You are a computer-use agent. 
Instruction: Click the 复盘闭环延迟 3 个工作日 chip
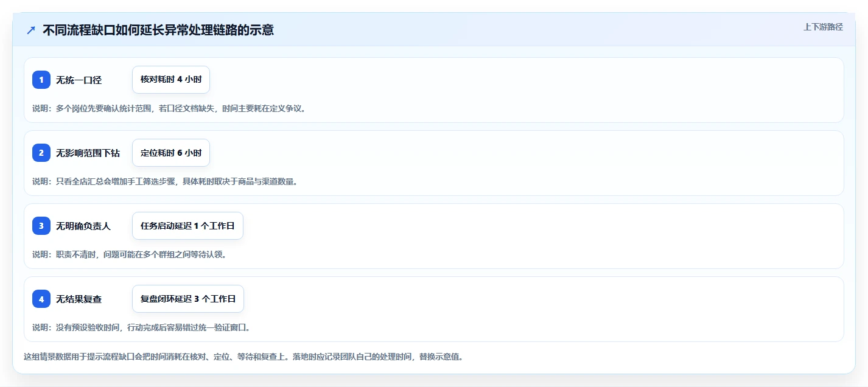(188, 299)
